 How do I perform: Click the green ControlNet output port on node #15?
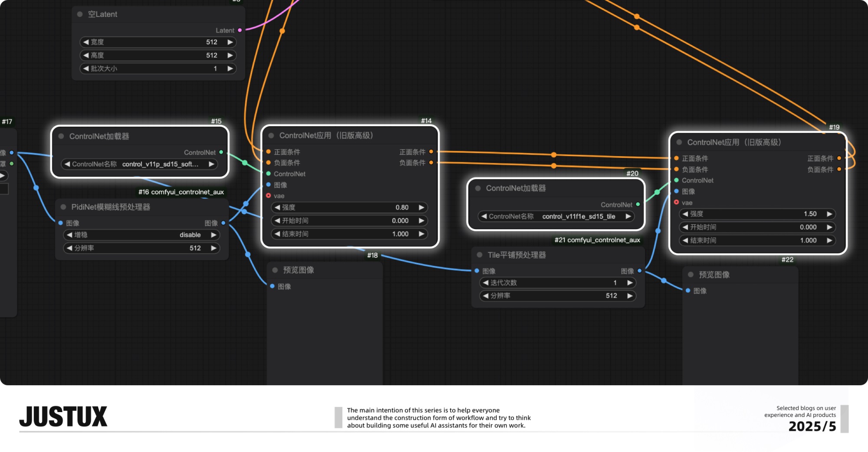pos(221,152)
